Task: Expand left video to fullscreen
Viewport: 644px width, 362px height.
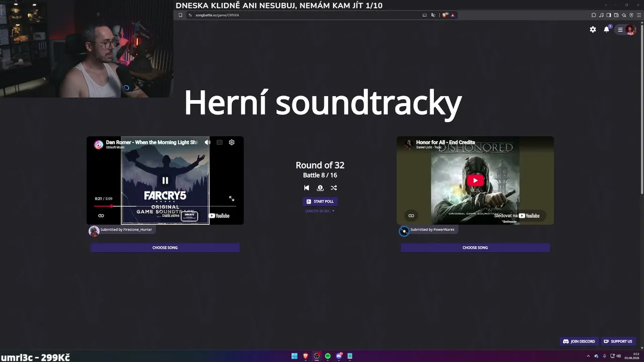Action: coord(231,199)
